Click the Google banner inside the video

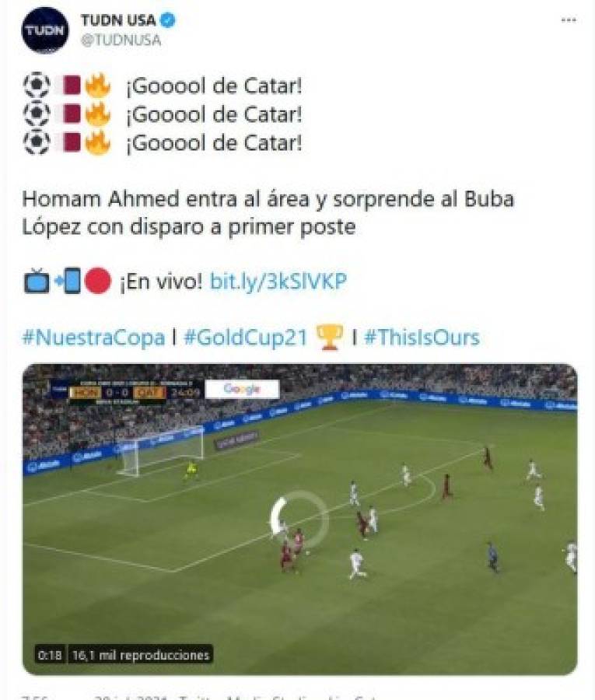pos(242,389)
